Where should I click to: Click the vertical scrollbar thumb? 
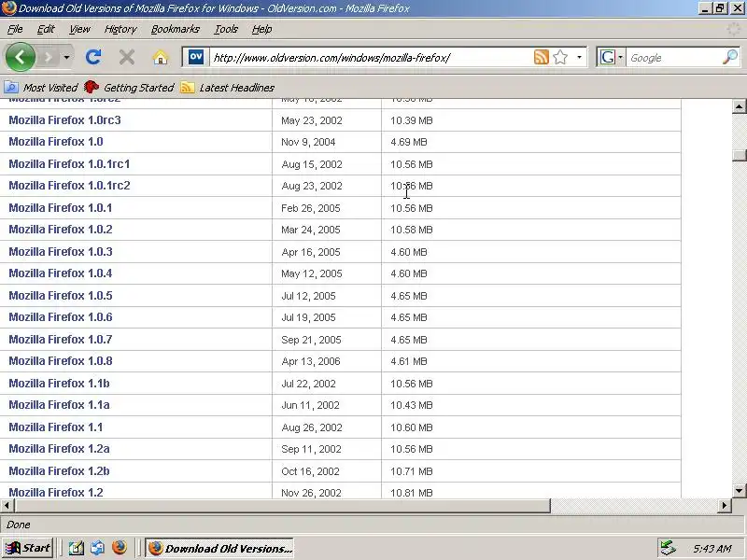[739, 155]
